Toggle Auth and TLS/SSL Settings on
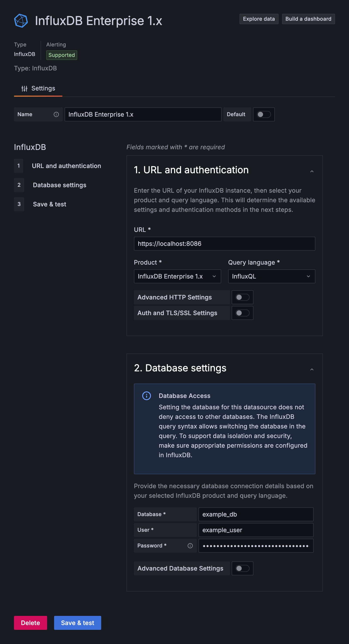This screenshot has height=644, width=349. (x=242, y=313)
